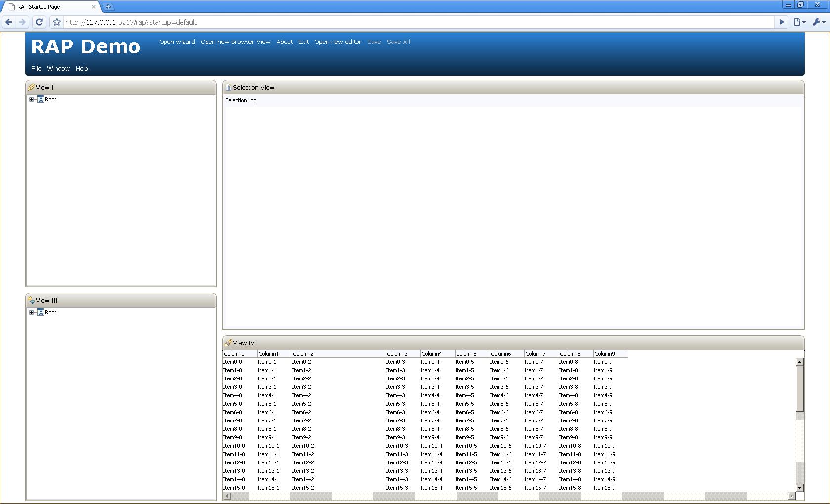Select the Item12-1 cell
This screenshot has height=504, width=830.
pyautogui.click(x=268, y=462)
